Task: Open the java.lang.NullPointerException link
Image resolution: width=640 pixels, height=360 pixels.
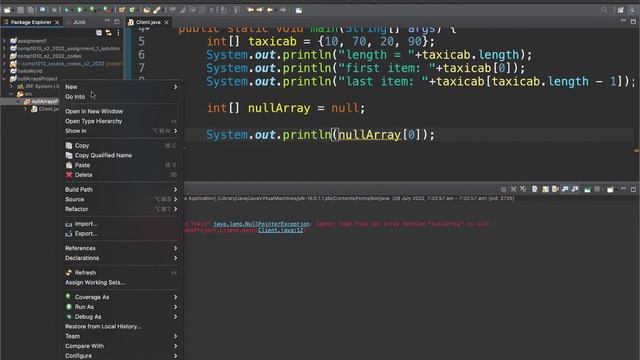Action: [261, 224]
